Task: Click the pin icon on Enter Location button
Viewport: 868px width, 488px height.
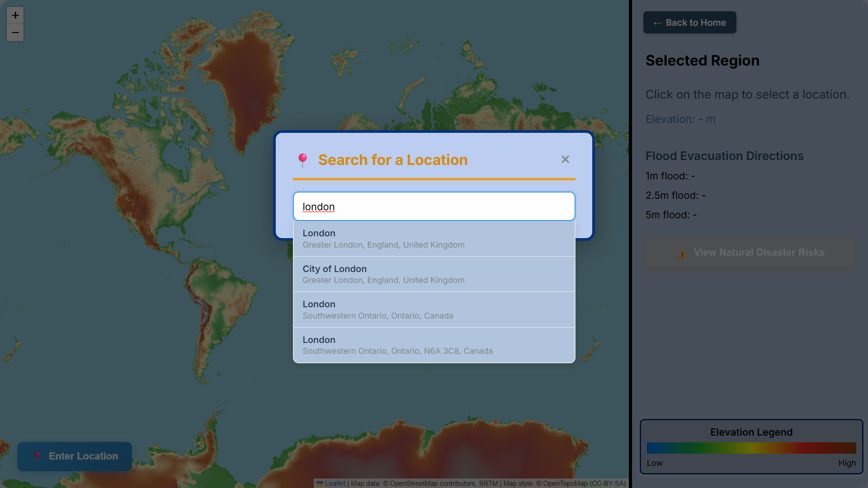Action: [x=38, y=456]
